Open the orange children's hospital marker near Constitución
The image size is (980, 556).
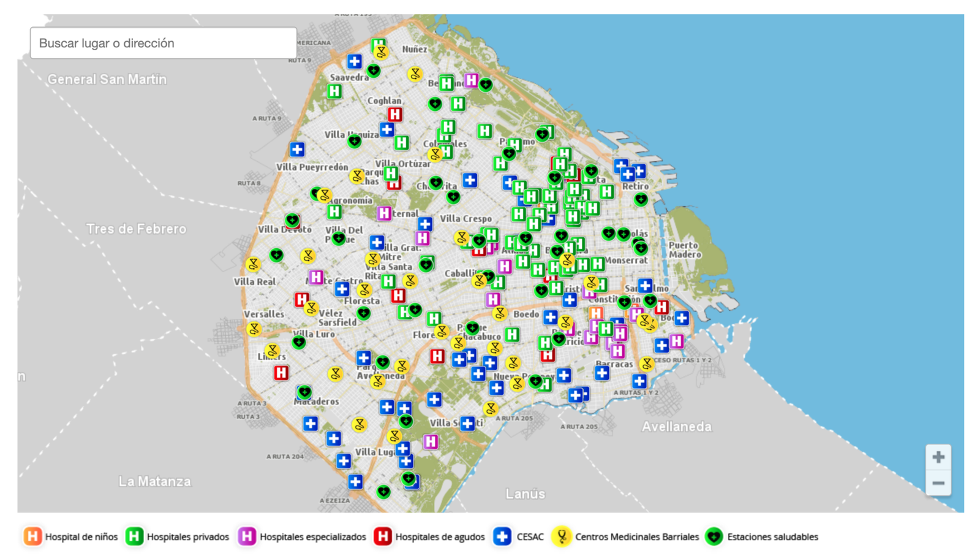point(596,313)
